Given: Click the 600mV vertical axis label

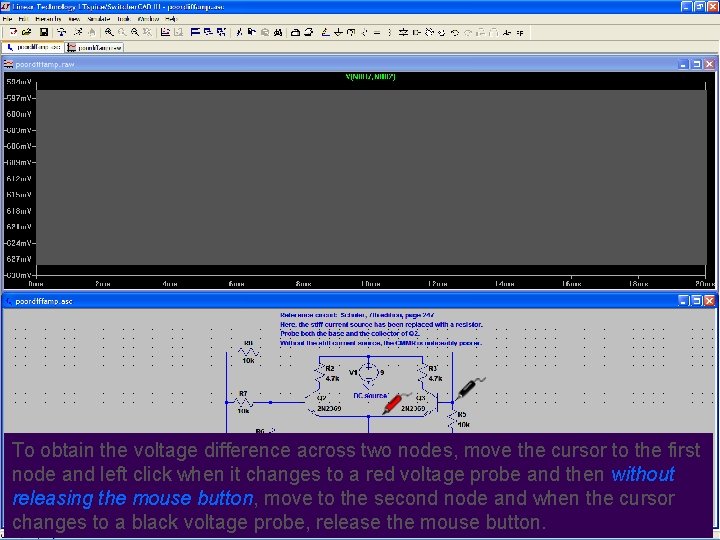Looking at the screenshot, I should 19,114.
